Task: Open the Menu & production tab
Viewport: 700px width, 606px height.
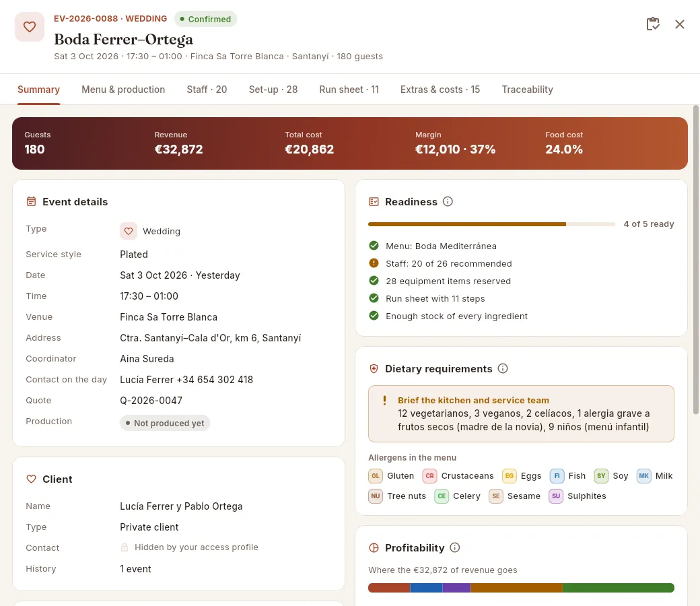Action: [123, 90]
